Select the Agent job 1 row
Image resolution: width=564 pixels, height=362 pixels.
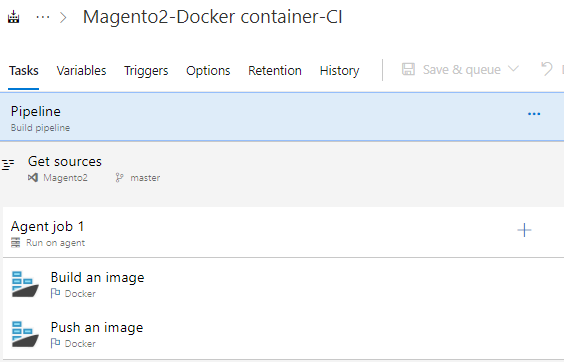pos(283,232)
